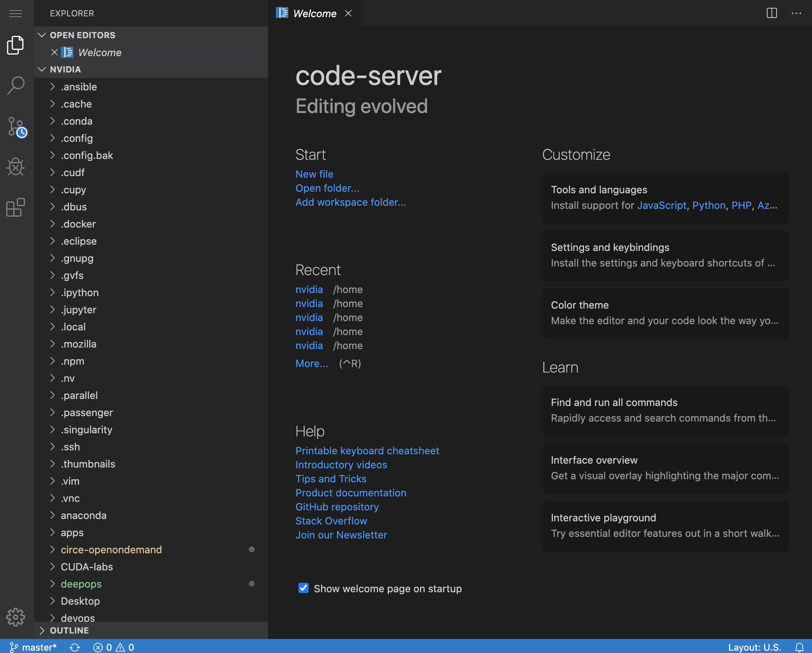
Task: Open the Explorer view icon
Action: (16, 45)
